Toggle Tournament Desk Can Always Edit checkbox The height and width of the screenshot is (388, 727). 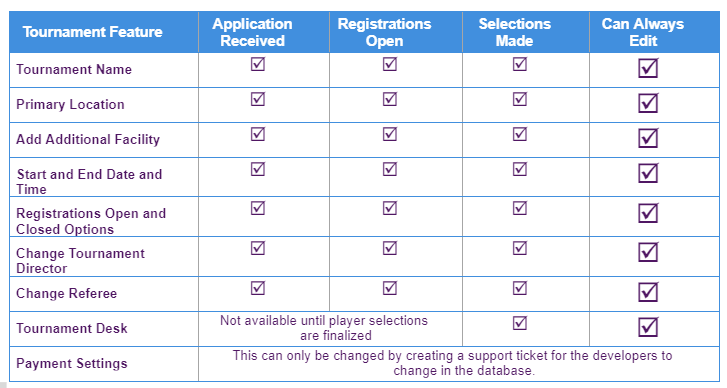point(648,327)
